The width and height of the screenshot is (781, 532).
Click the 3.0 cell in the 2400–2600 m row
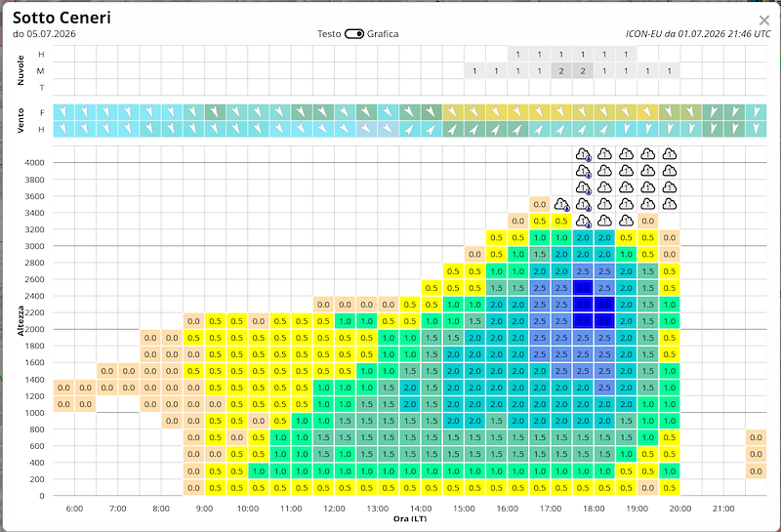pyautogui.click(x=583, y=287)
